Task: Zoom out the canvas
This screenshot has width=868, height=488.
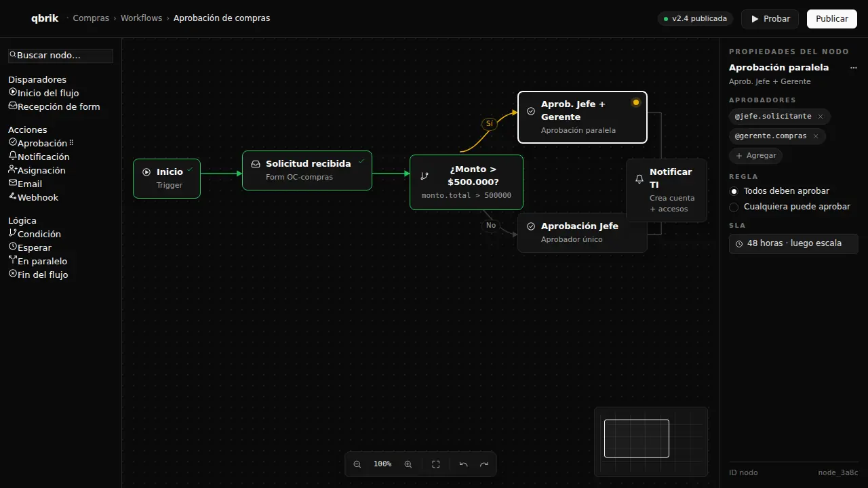Action: (x=357, y=464)
